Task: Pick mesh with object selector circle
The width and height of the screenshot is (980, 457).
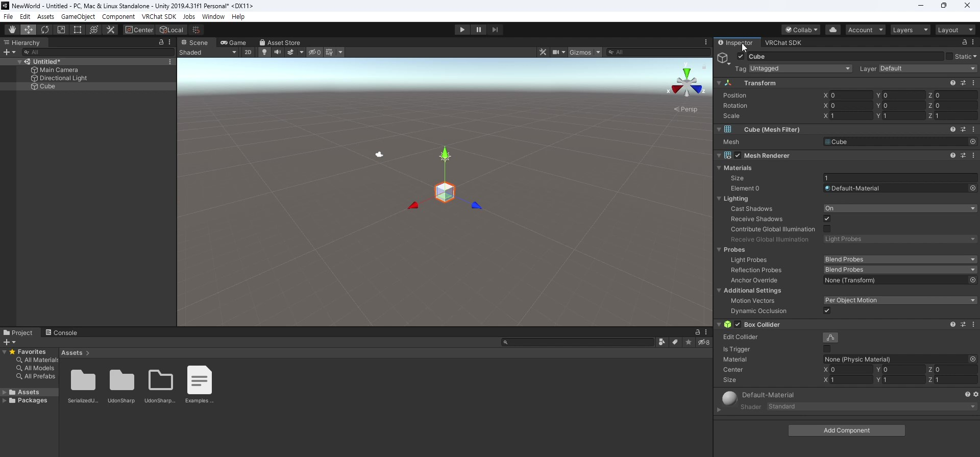Action: coord(972,142)
